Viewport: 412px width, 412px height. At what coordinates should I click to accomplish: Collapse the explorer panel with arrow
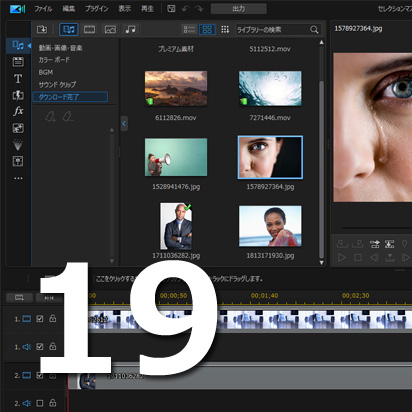tap(124, 124)
